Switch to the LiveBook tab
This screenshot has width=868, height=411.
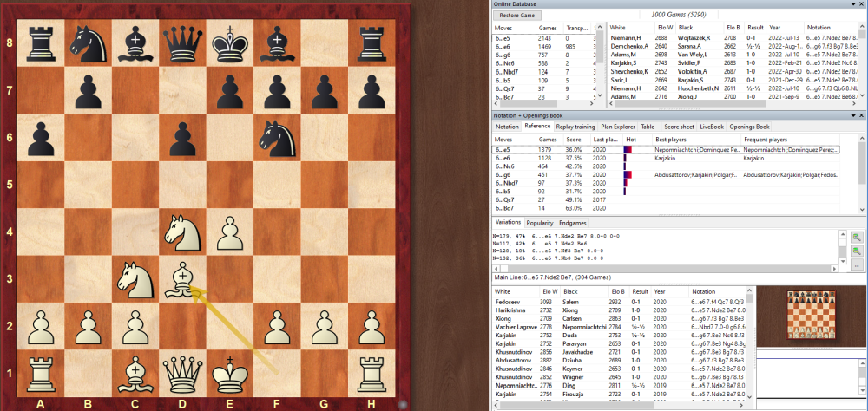tap(712, 127)
